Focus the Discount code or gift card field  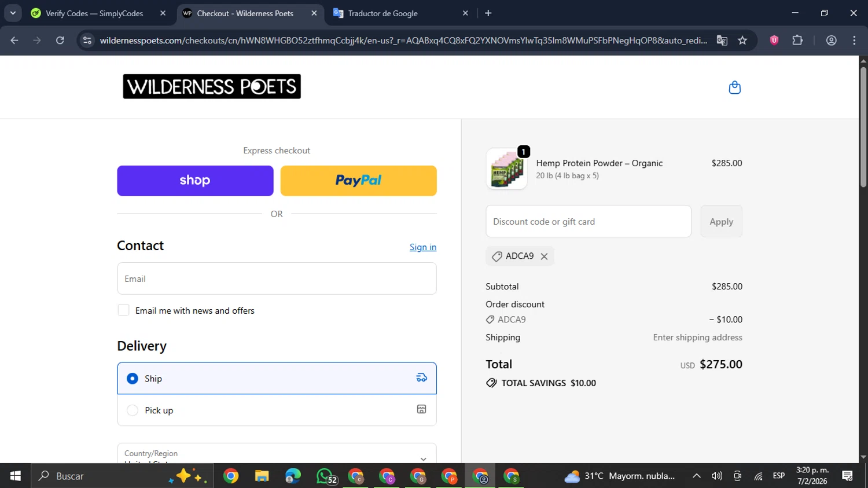[x=589, y=221]
